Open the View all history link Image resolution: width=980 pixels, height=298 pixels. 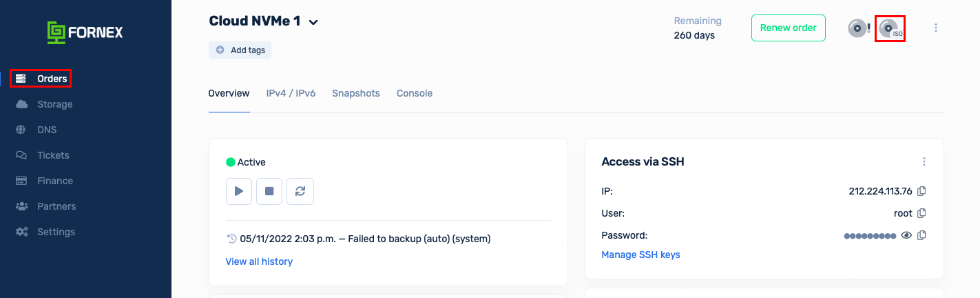click(x=259, y=261)
